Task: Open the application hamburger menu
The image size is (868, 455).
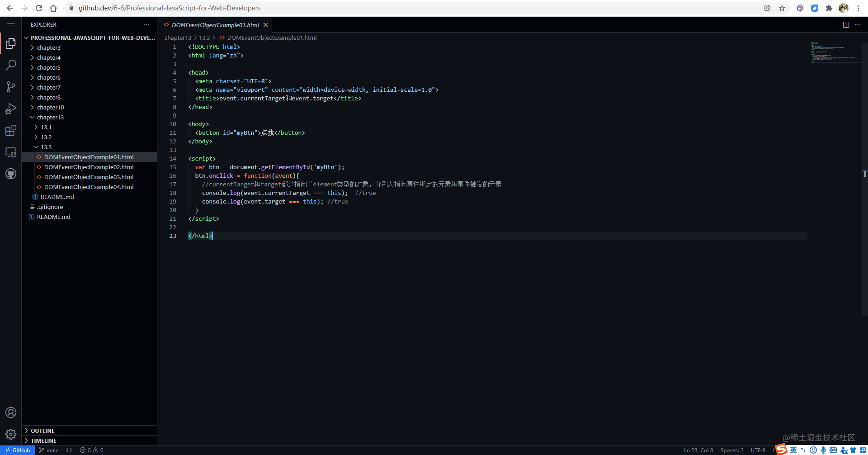Action: point(11,25)
